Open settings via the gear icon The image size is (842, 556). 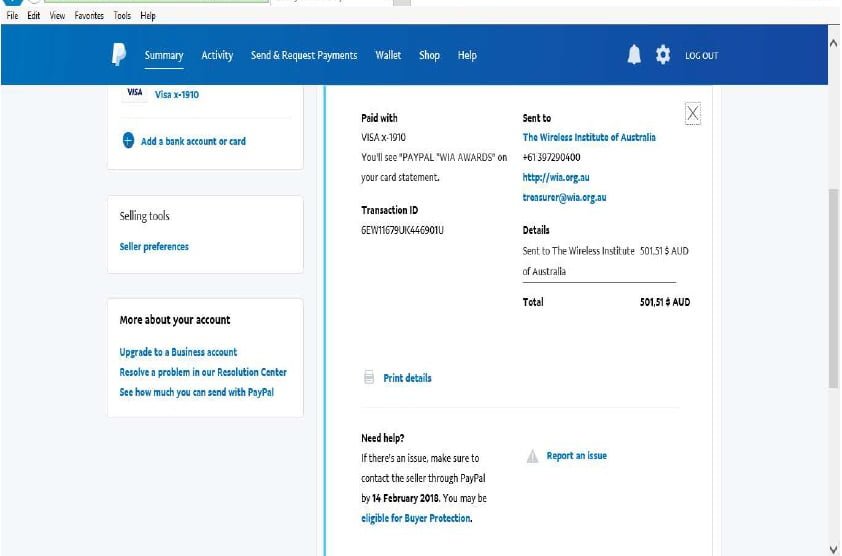663,55
